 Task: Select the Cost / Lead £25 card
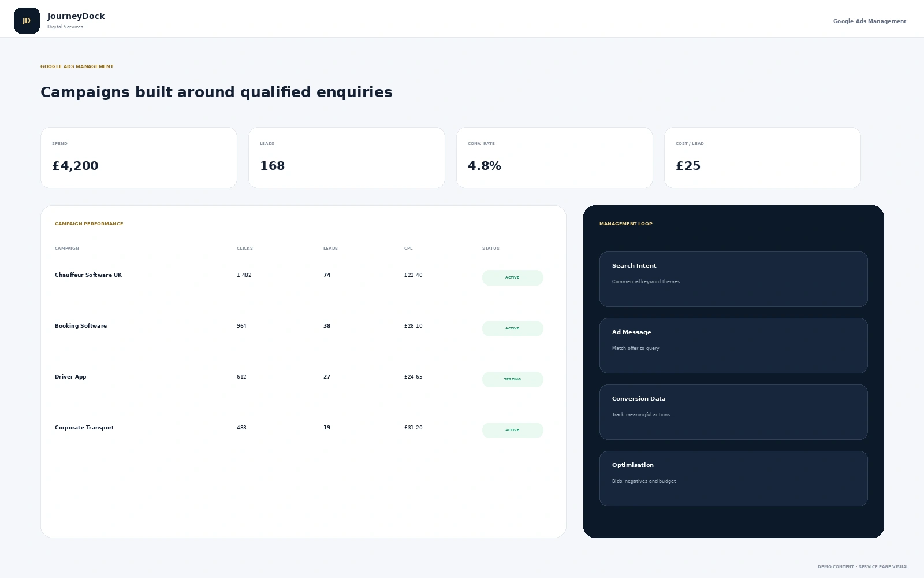pos(762,158)
